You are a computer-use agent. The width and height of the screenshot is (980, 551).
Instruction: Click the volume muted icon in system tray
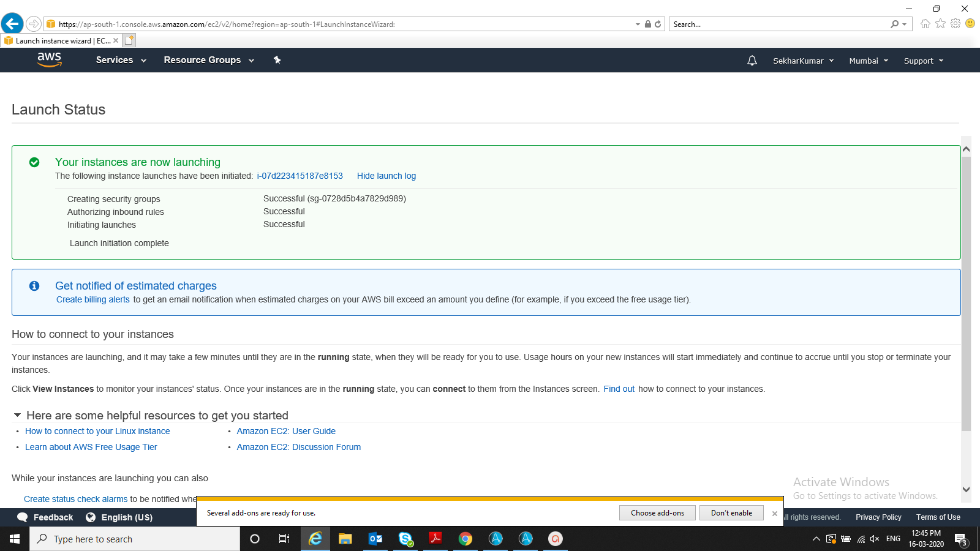pyautogui.click(x=875, y=539)
